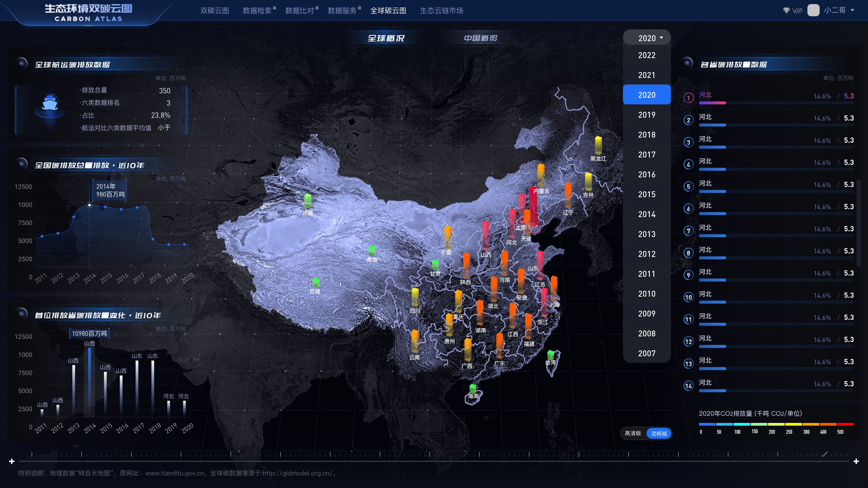
Task: Choose 2015 in the year list
Action: click(x=647, y=194)
